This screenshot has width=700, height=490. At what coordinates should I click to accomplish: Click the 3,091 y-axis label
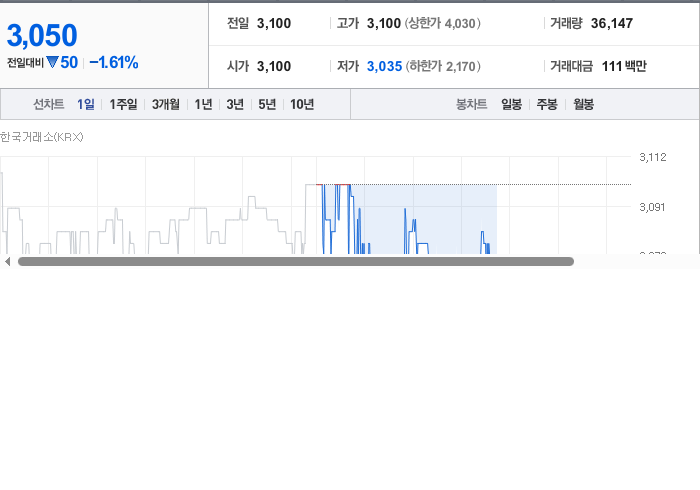point(652,207)
